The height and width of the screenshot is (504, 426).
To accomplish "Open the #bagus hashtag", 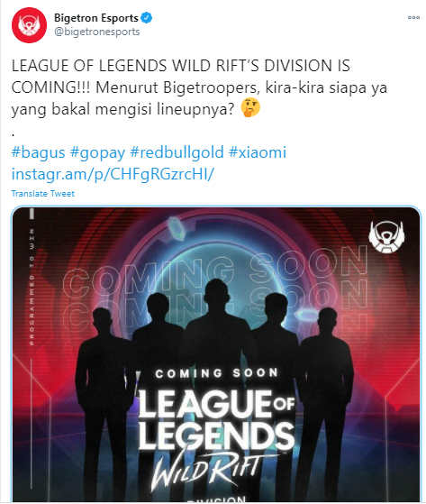I will [38, 152].
